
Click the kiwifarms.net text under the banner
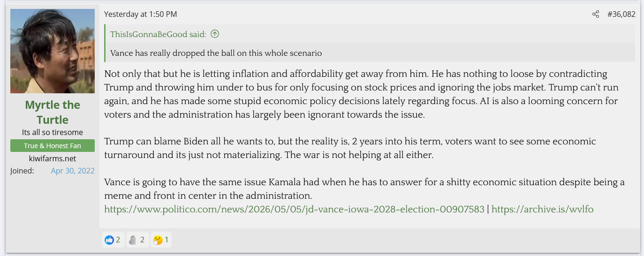pos(53,158)
